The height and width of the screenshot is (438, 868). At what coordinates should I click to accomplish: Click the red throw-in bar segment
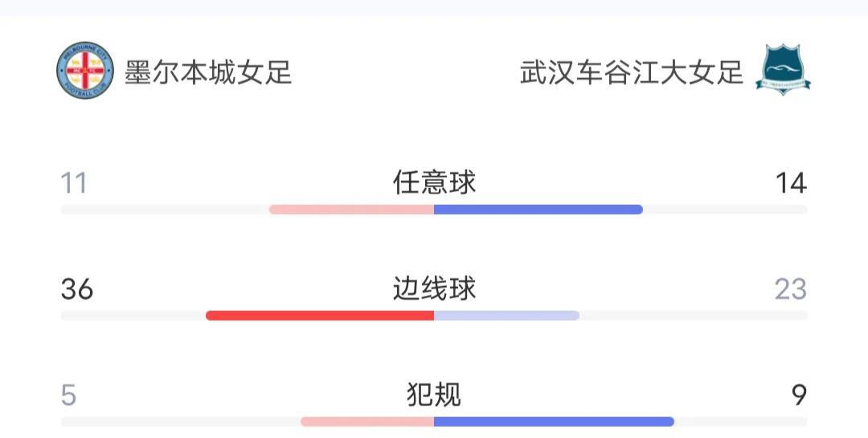coord(320,316)
